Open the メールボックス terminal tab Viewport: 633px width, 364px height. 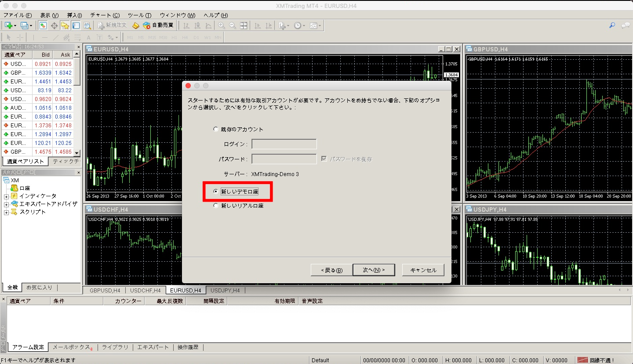coord(72,347)
